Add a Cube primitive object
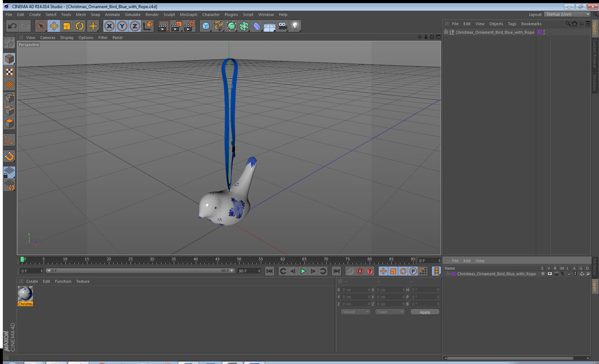Viewport: 599px width, 364px height. coord(206,26)
